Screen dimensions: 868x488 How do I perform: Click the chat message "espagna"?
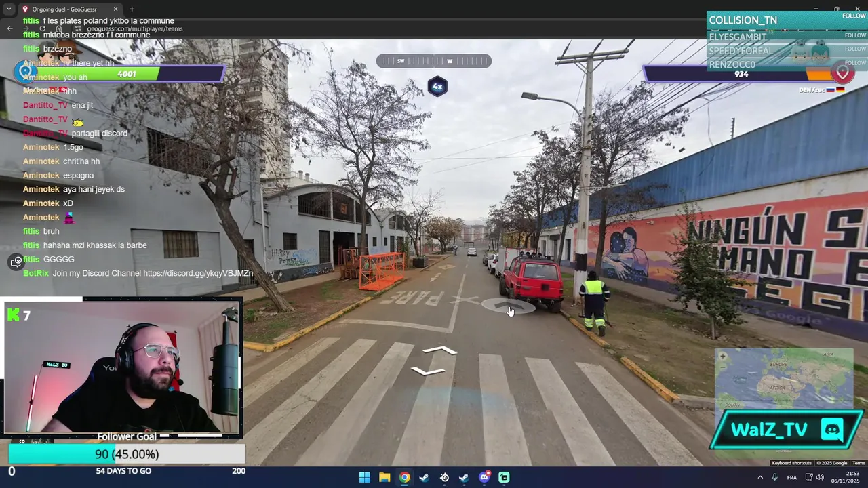tap(79, 176)
